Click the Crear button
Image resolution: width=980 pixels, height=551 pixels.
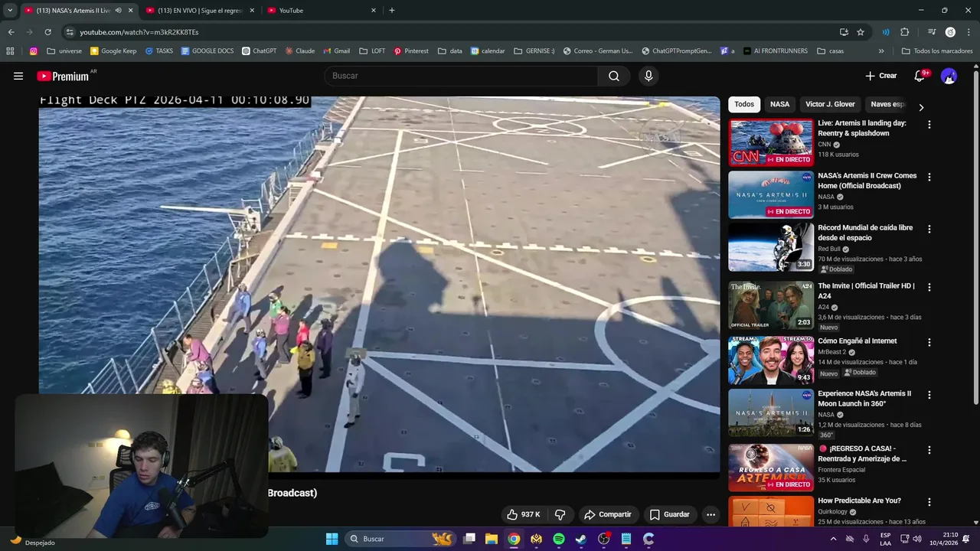(881, 76)
